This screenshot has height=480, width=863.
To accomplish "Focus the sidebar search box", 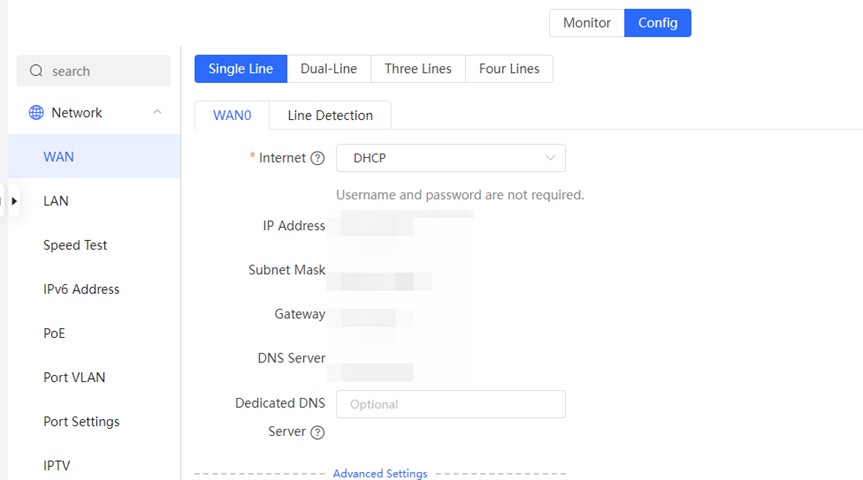I will click(x=94, y=70).
